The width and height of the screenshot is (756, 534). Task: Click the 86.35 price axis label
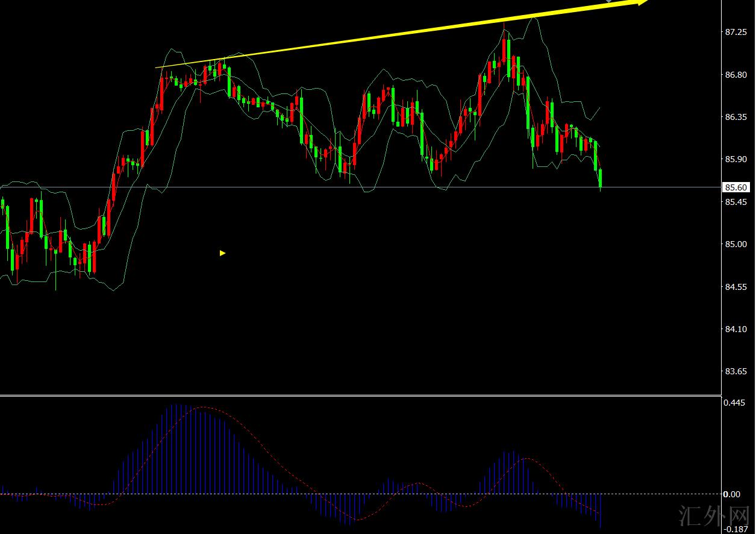[x=736, y=117]
